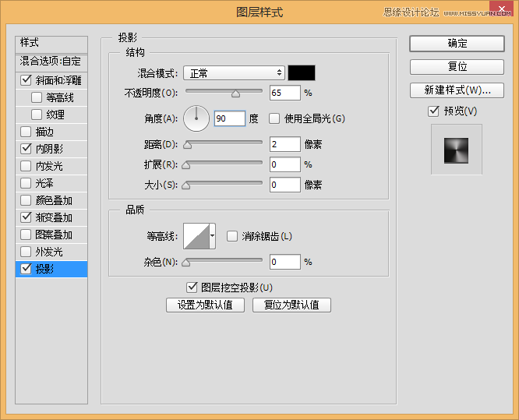Click the style preview thumbnail

coord(456,150)
